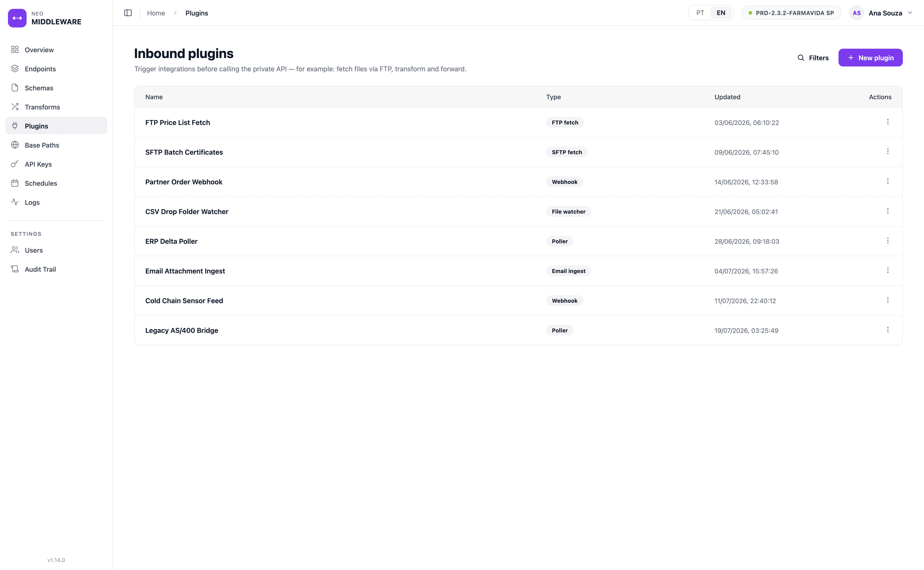Select ERP Delta Poller plugin name
The width and height of the screenshot is (924, 570).
point(171,241)
